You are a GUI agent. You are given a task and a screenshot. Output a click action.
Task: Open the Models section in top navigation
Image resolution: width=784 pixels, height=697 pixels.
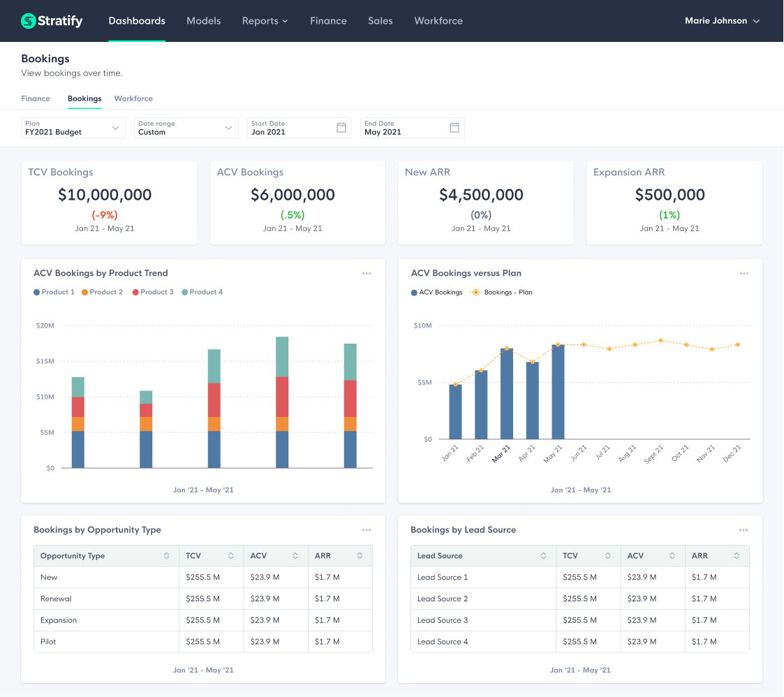pos(203,21)
